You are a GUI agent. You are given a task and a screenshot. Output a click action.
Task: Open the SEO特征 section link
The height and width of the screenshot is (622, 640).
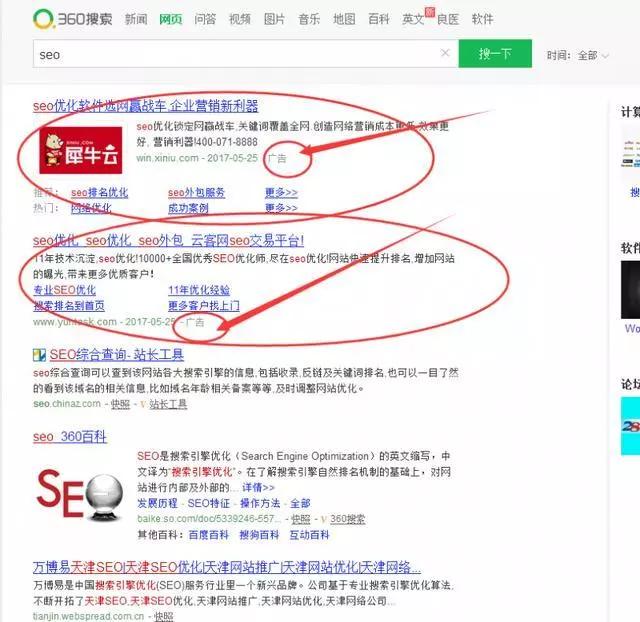pyautogui.click(x=208, y=503)
